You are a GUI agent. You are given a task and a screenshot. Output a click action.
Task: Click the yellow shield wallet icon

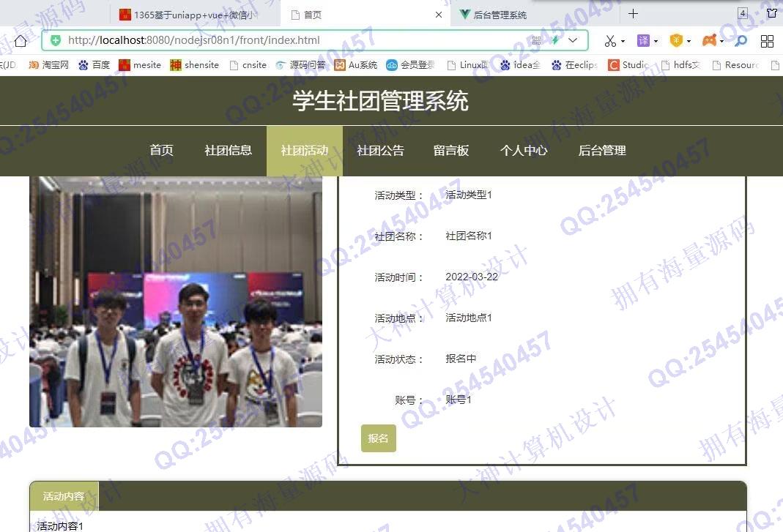click(x=676, y=40)
